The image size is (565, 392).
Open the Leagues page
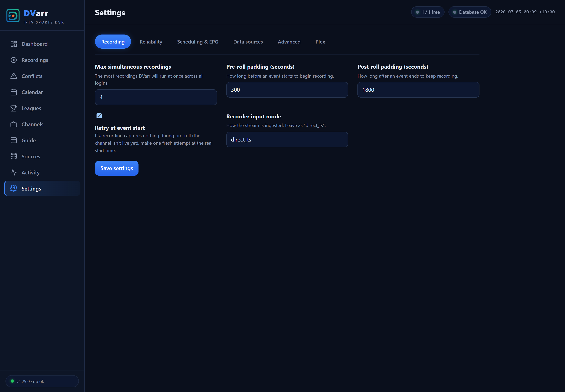(42, 108)
